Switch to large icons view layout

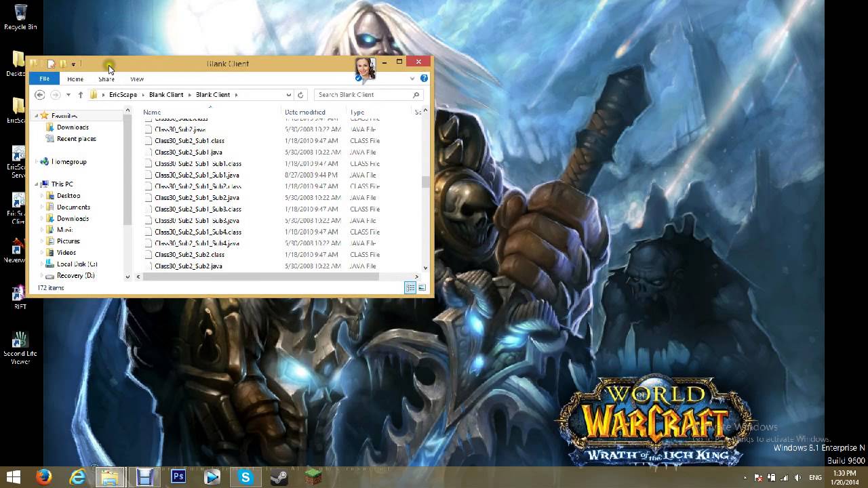point(422,288)
